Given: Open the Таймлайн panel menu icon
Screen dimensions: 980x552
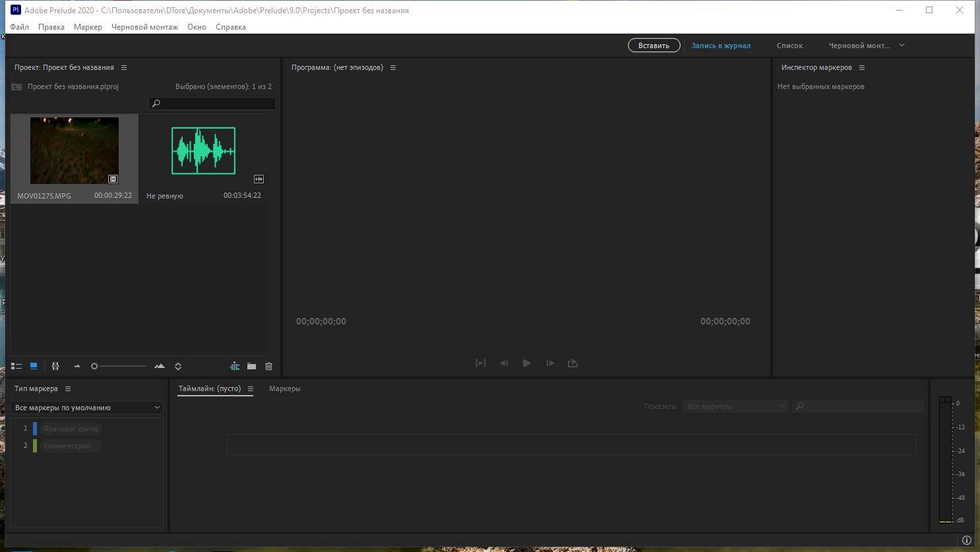Looking at the screenshot, I should click(250, 388).
